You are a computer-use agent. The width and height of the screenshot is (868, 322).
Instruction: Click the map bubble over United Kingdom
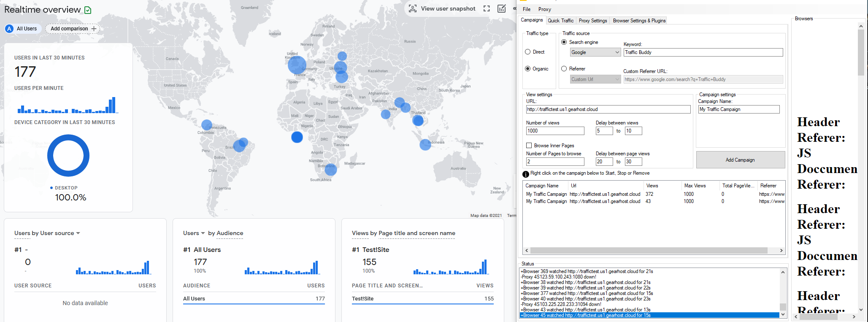tap(297, 65)
